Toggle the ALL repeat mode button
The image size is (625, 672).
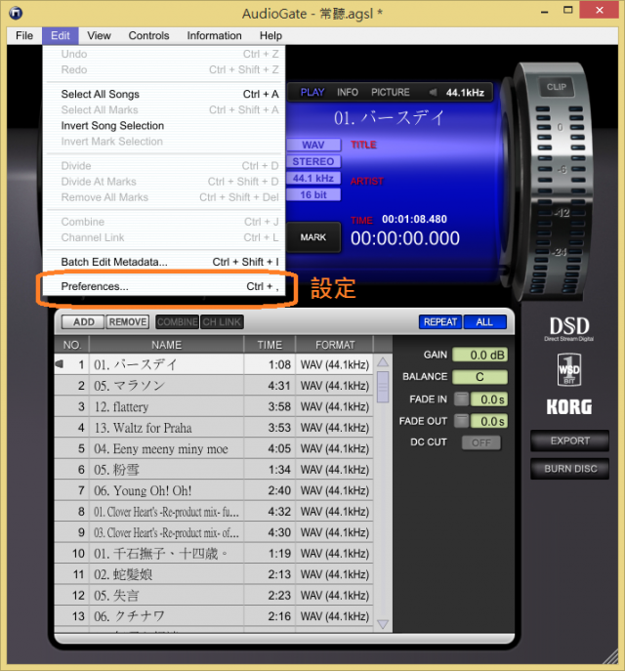point(484,322)
